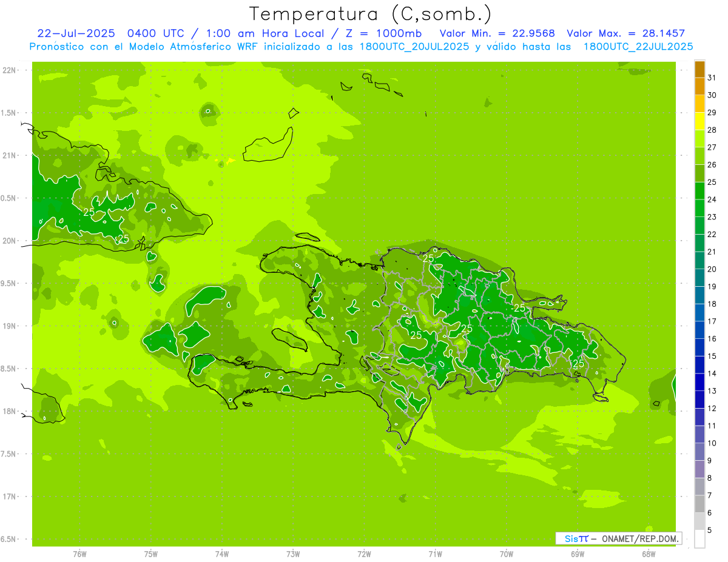
Task: Click the 10 label on the color scale
Action: [x=712, y=443]
